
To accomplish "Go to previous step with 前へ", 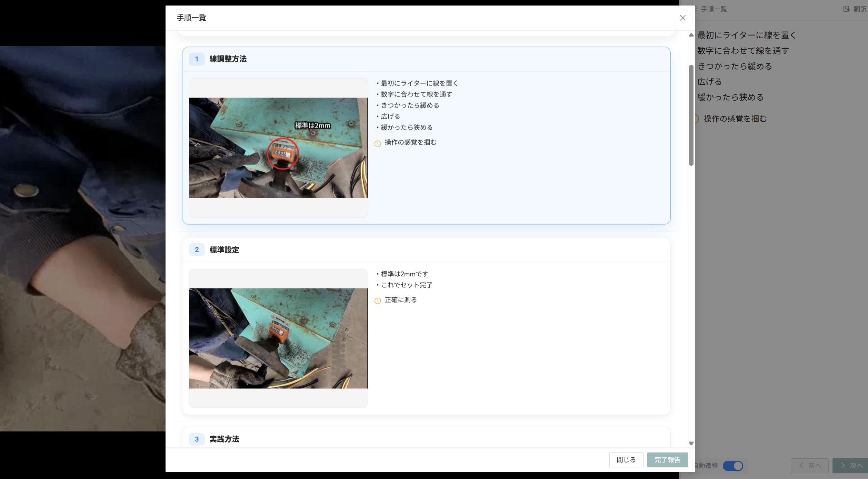I will pyautogui.click(x=809, y=466).
